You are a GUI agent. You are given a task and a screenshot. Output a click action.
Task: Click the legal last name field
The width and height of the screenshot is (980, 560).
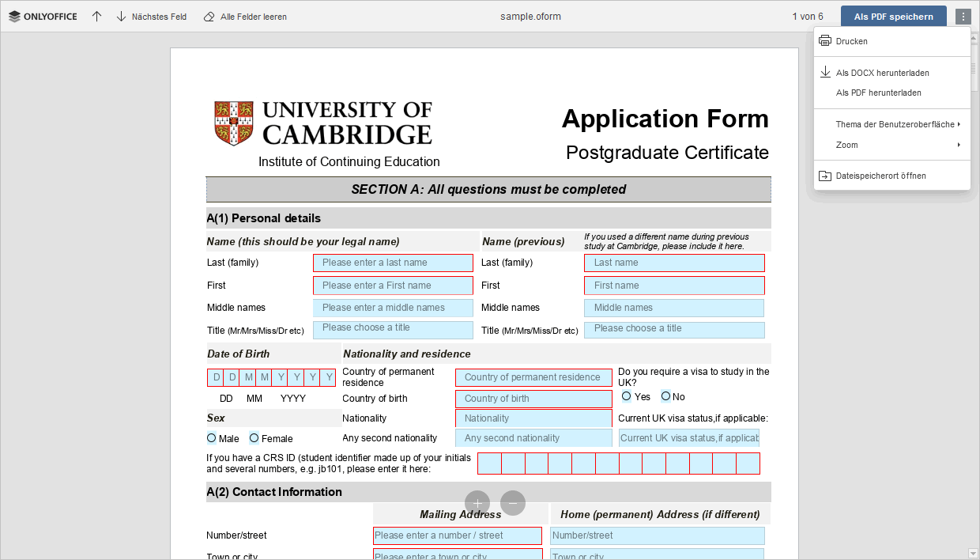[x=393, y=263]
